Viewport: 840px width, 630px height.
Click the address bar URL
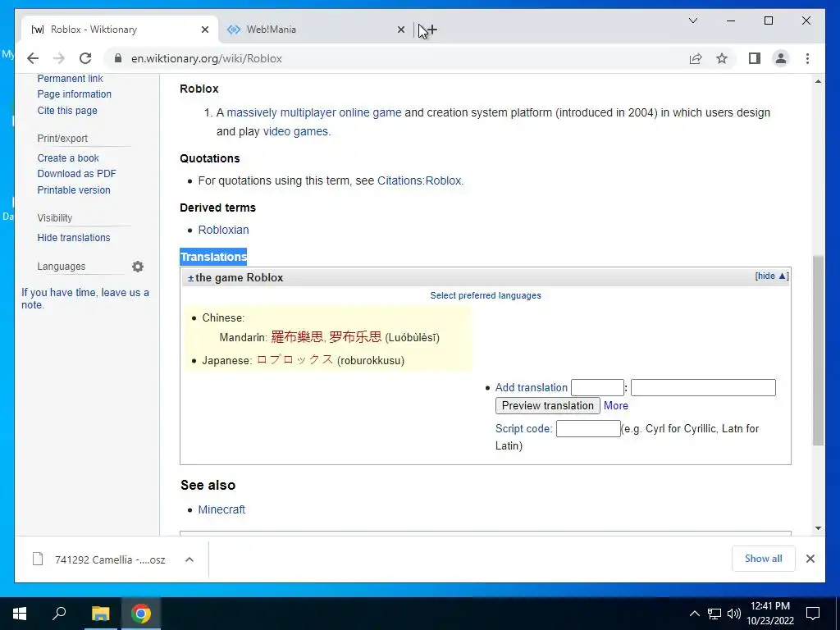(x=206, y=58)
